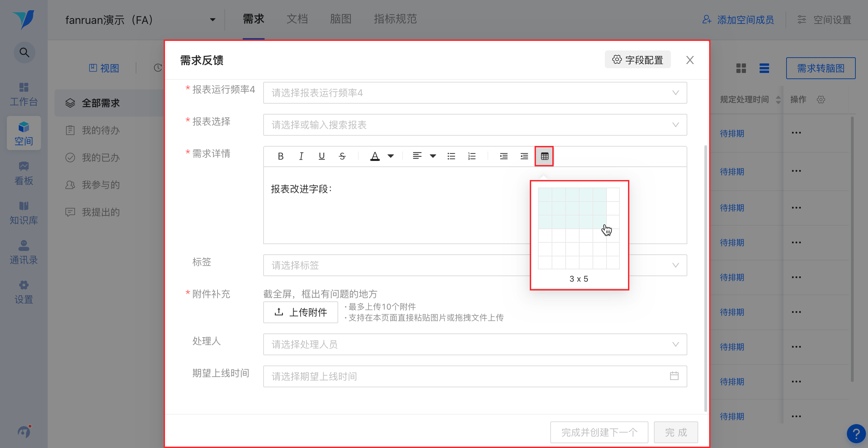This screenshot has width=868, height=448.
Task: Open the 报表运行频率4 select box
Action: pyautogui.click(x=475, y=93)
